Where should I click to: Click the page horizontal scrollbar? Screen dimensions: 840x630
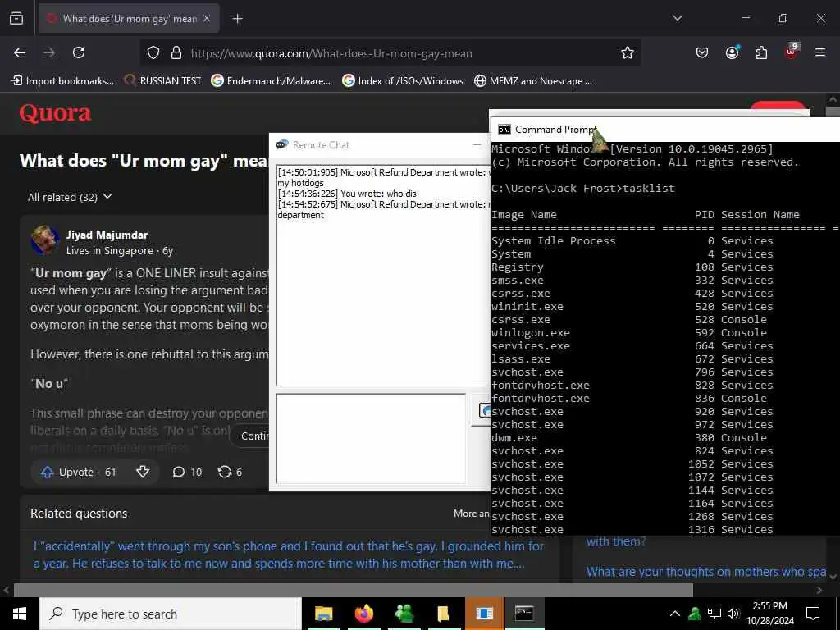pos(354,590)
